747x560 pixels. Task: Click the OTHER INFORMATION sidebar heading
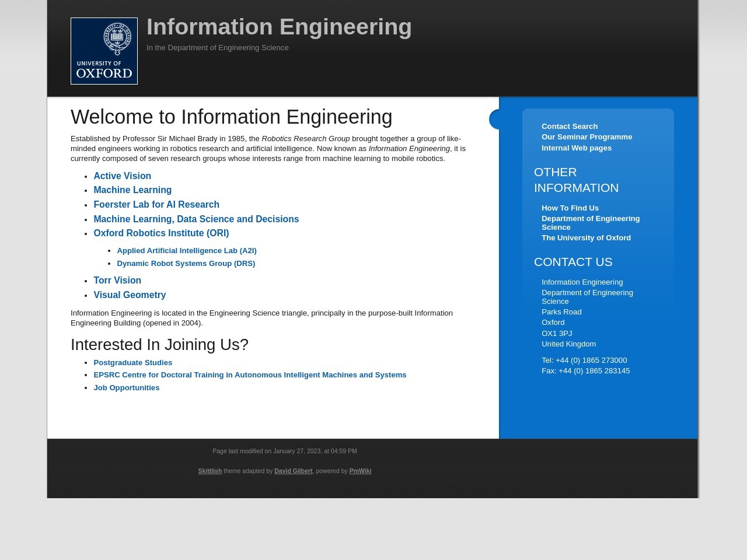click(576, 180)
